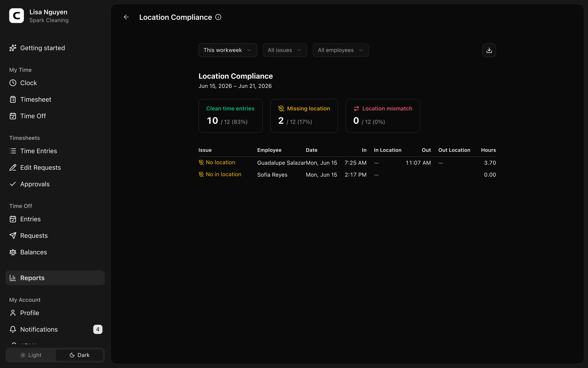Click the Jun 15 – Jun 21 date range
This screenshot has width=588, height=368.
click(235, 86)
